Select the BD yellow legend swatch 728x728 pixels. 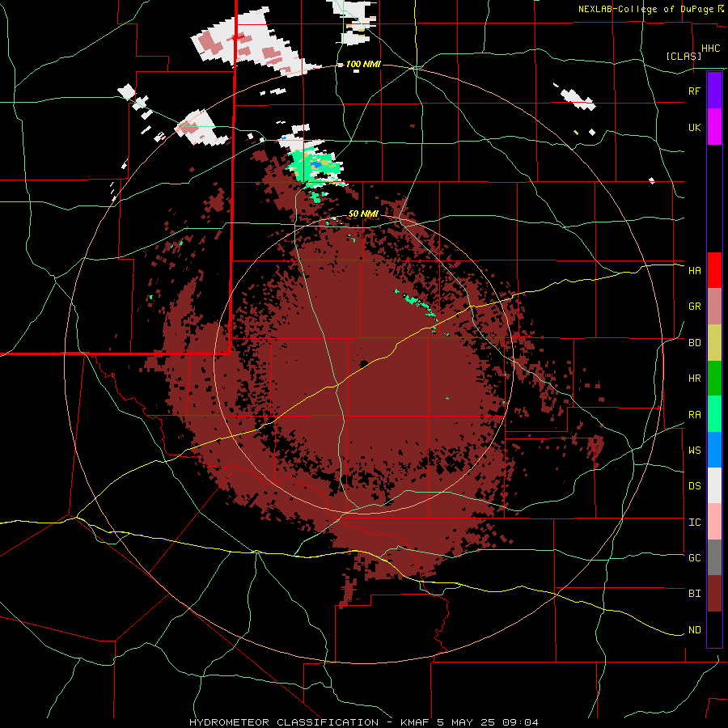(714, 343)
